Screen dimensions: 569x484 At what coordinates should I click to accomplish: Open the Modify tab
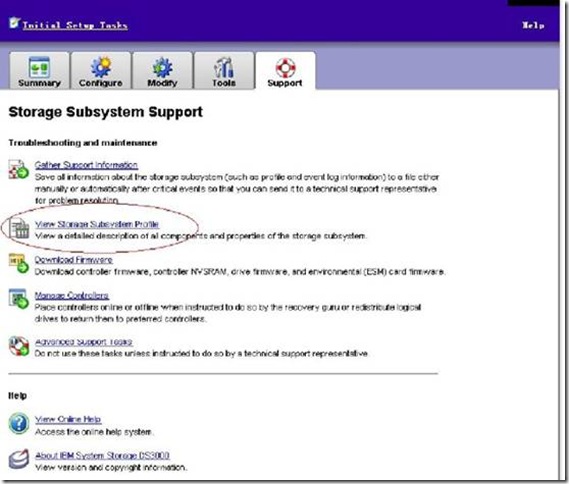click(x=162, y=71)
